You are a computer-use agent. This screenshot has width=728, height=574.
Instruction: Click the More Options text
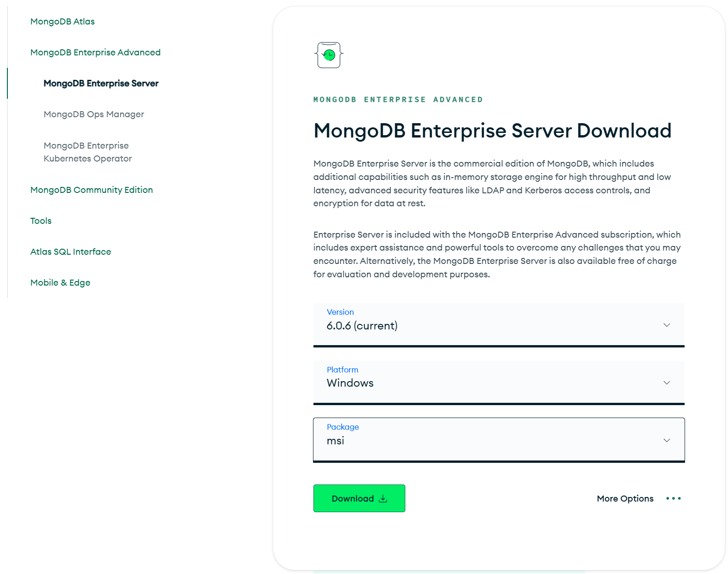[x=625, y=499]
